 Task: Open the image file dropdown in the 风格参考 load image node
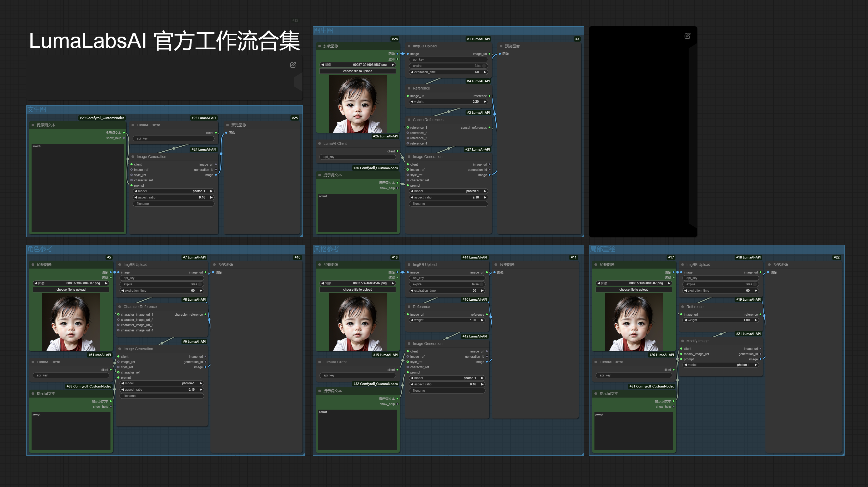click(357, 283)
